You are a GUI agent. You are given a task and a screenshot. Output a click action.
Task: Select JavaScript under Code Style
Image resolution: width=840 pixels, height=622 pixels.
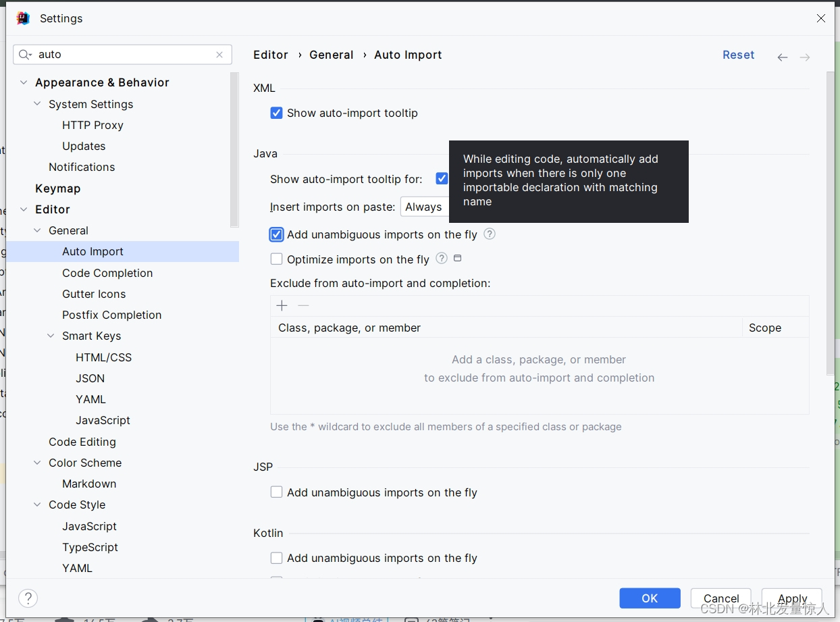pyautogui.click(x=89, y=526)
